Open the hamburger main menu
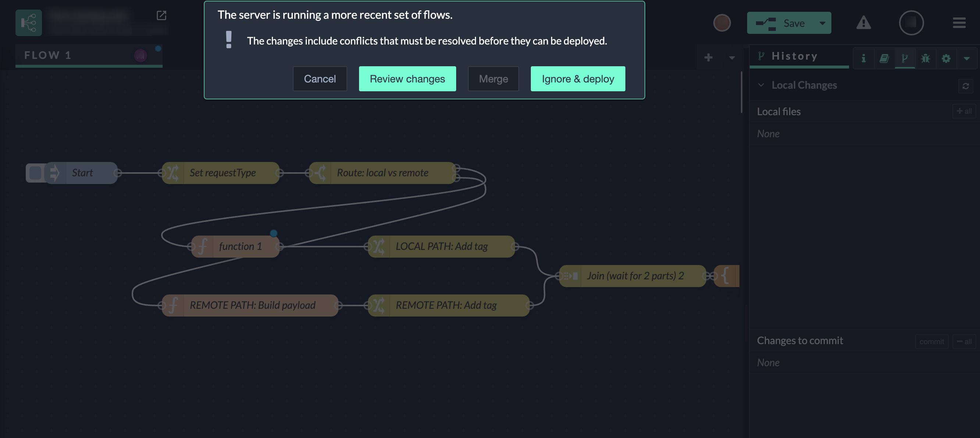Viewport: 980px width, 438px height. tap(959, 23)
